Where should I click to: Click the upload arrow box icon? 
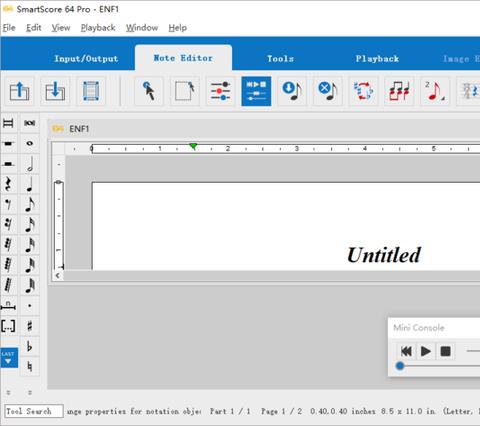19,91
